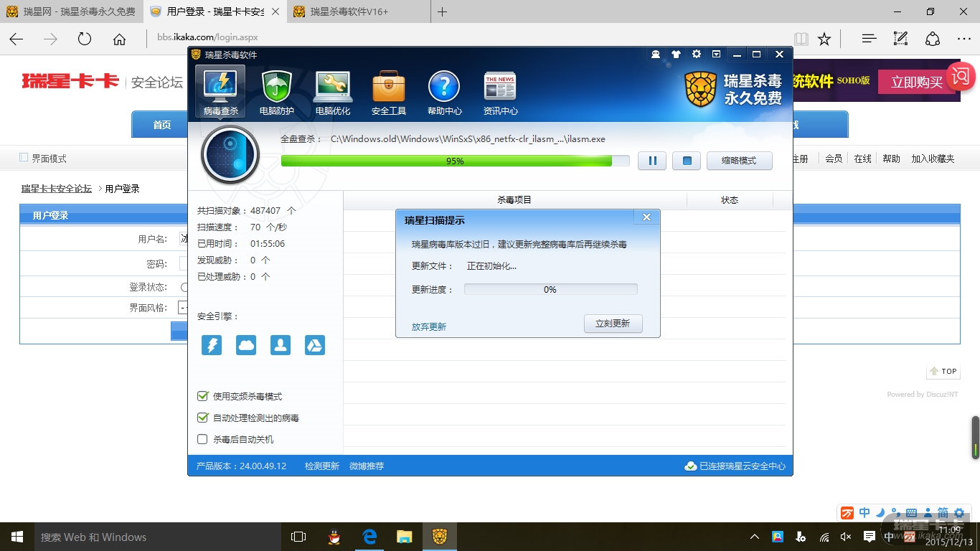
Task: Switch to 瑞星网 browser tab
Action: (x=71, y=11)
